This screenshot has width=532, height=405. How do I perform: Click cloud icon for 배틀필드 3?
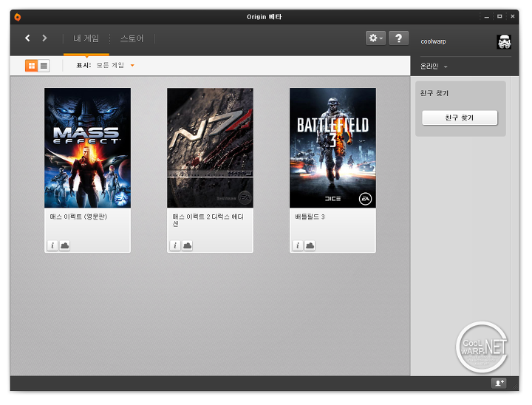click(x=310, y=245)
